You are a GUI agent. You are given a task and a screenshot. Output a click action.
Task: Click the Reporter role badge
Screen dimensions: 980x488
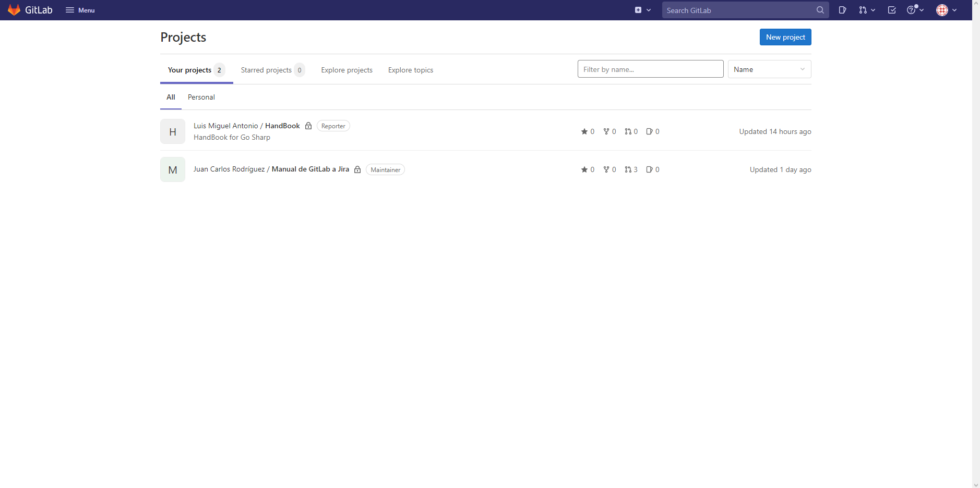click(333, 126)
